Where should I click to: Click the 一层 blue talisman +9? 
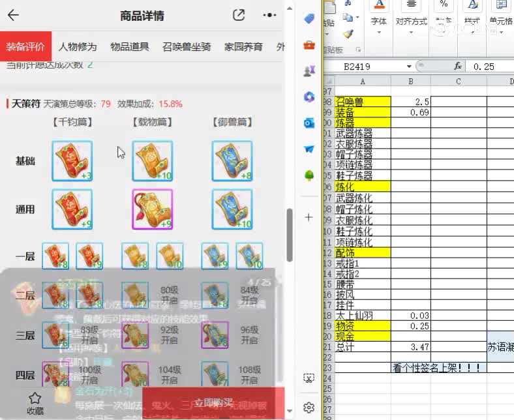[215, 256]
